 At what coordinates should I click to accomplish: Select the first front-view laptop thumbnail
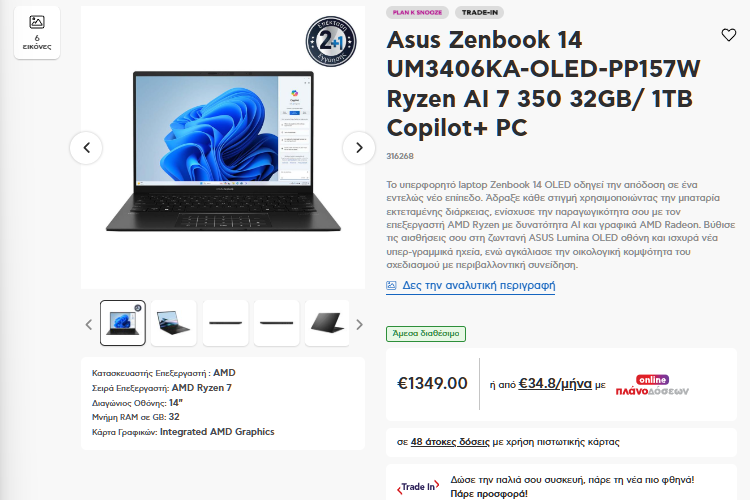(123, 323)
